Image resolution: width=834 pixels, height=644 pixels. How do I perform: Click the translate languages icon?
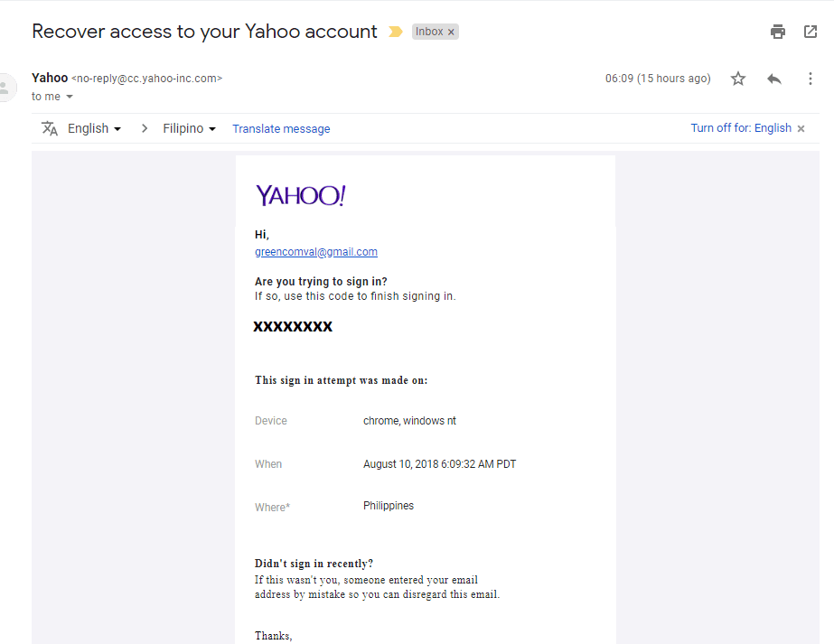(x=50, y=128)
